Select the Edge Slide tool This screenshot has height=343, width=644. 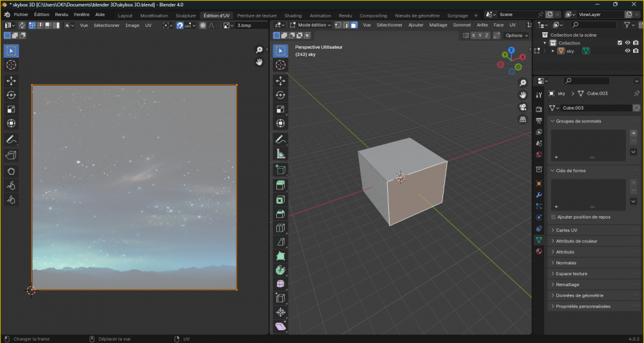(281, 298)
